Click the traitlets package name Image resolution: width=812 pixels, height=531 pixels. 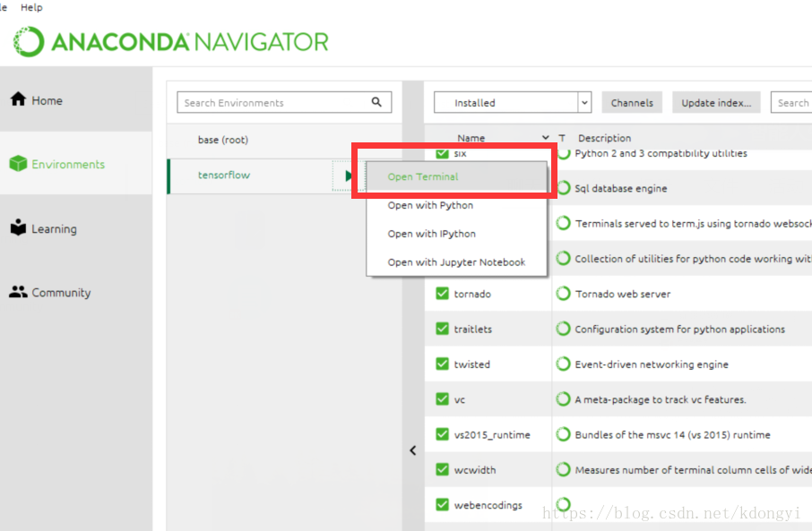473,330
